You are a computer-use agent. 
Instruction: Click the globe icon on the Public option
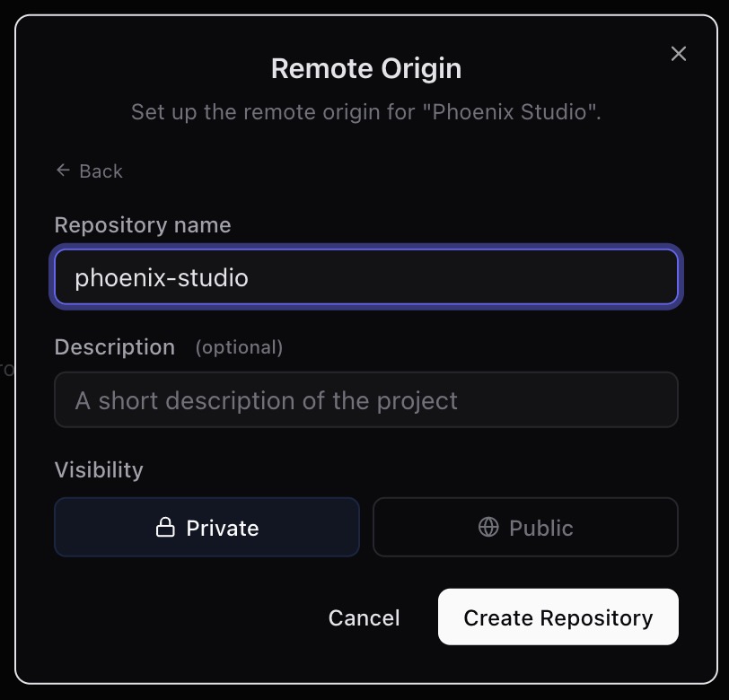pyautogui.click(x=487, y=528)
